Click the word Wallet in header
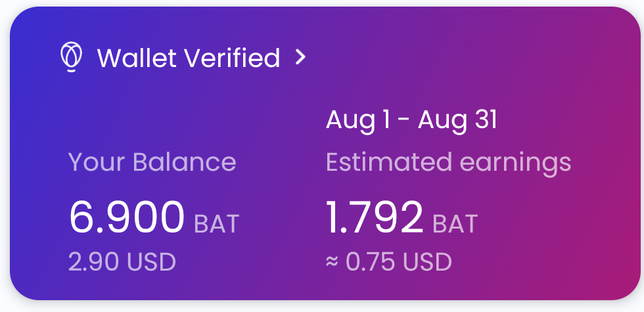The height and width of the screenshot is (312, 644). [x=137, y=58]
